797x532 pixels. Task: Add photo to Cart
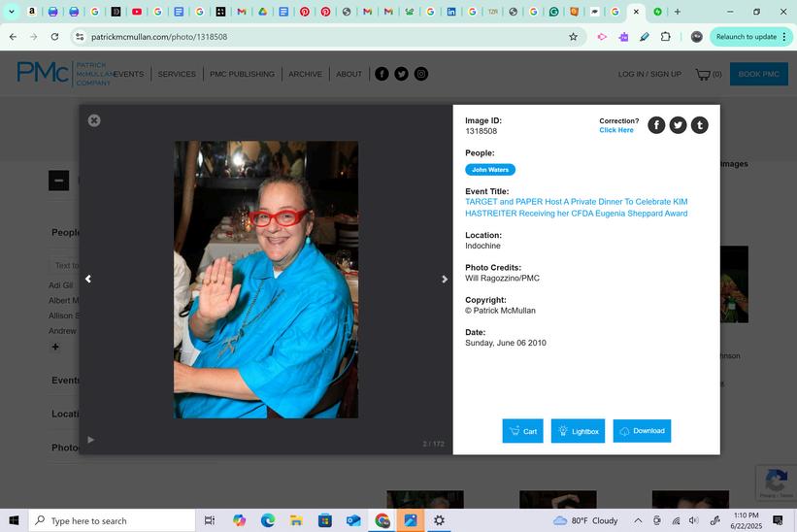pyautogui.click(x=522, y=431)
